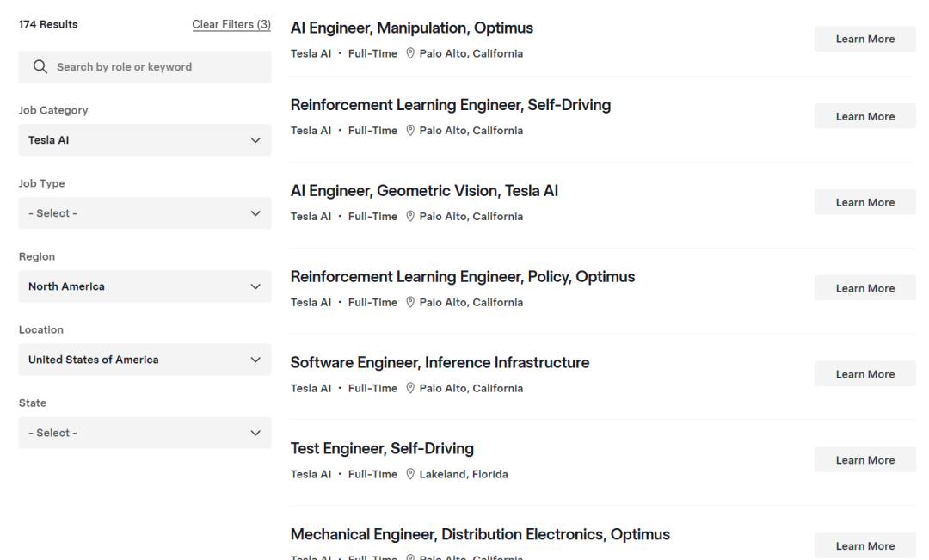Learn More about Software Engineer, Inference Infrastructure
Screen dimensions: 929x560
point(864,374)
